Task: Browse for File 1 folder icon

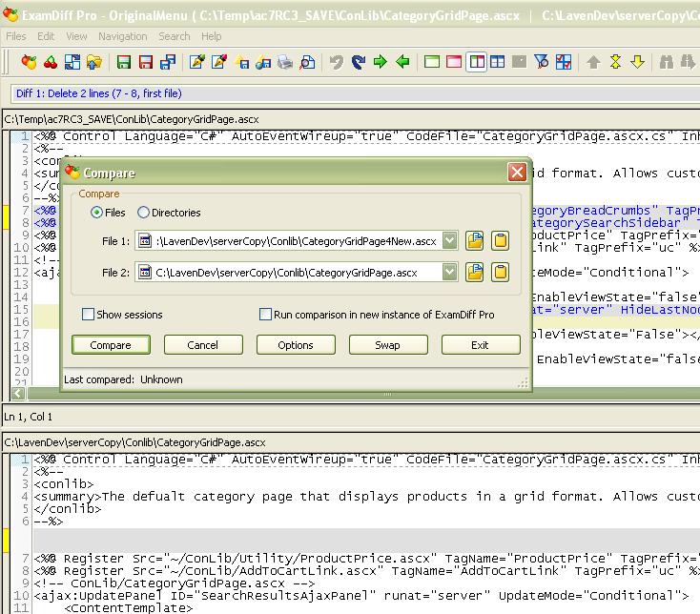Action: point(475,241)
